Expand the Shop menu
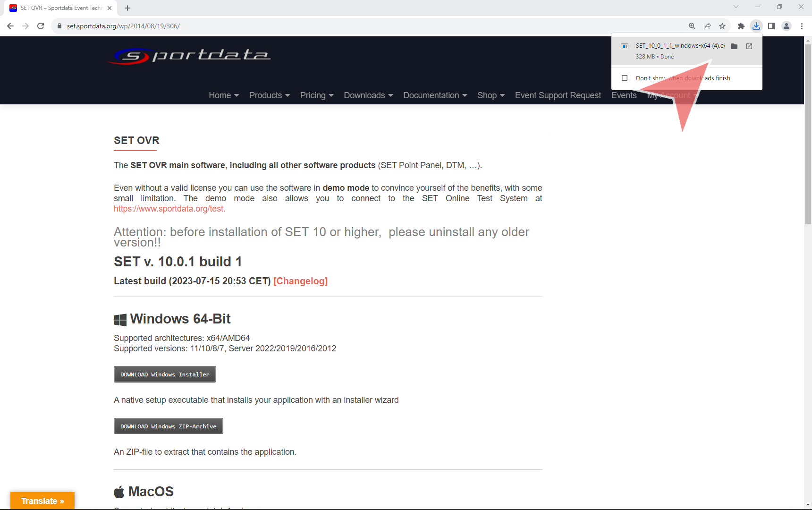 (491, 95)
